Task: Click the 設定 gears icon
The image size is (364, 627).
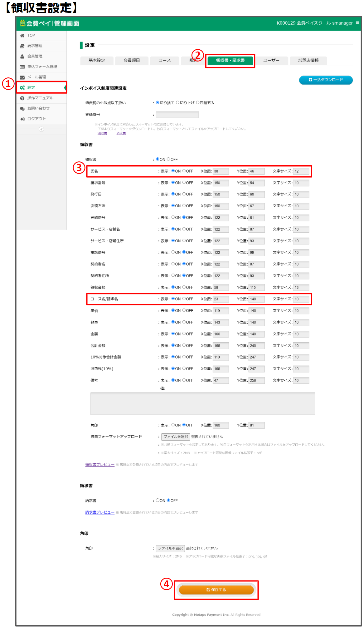Action: pyautogui.click(x=22, y=88)
